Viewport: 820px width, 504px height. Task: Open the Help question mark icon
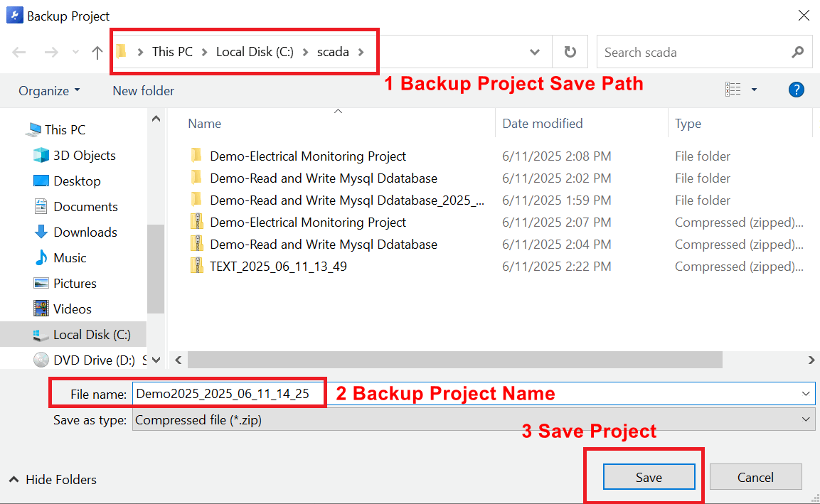click(796, 90)
